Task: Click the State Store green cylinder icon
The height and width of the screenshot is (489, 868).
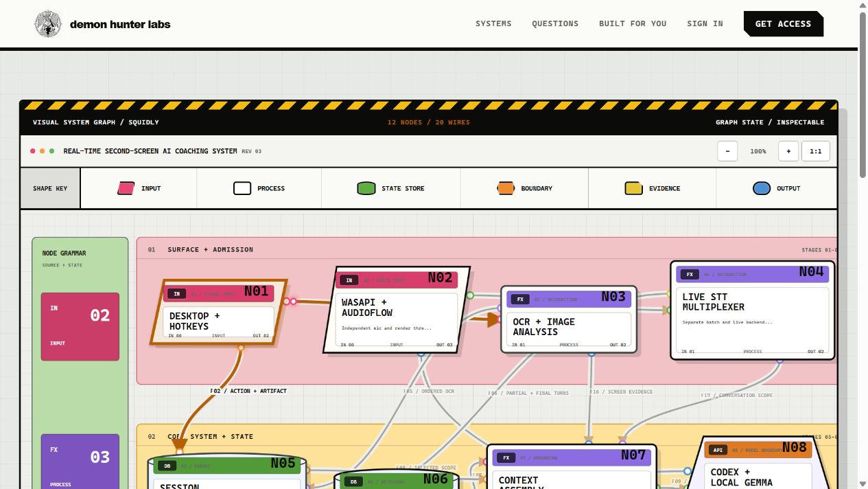Action: [366, 188]
